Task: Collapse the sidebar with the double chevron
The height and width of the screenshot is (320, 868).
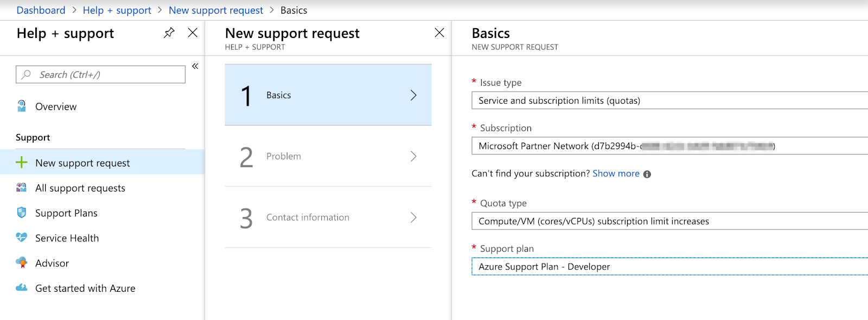Action: (x=195, y=66)
